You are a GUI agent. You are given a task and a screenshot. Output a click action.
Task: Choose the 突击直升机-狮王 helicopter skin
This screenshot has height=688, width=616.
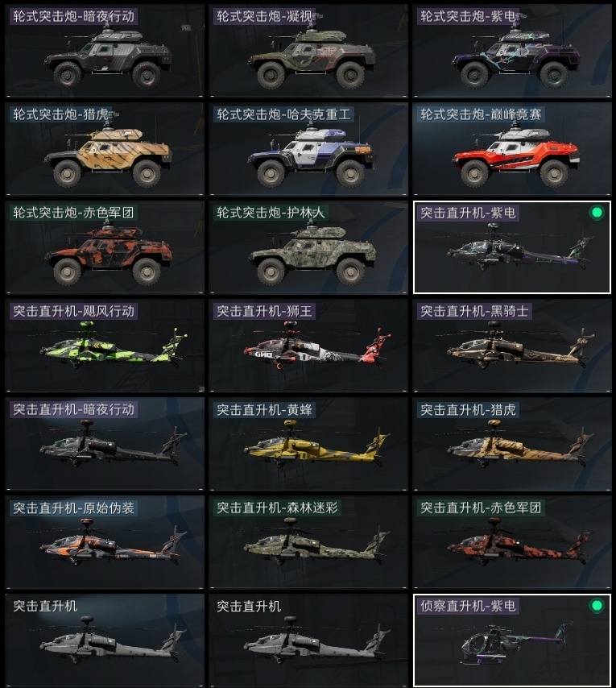pyautogui.click(x=308, y=346)
